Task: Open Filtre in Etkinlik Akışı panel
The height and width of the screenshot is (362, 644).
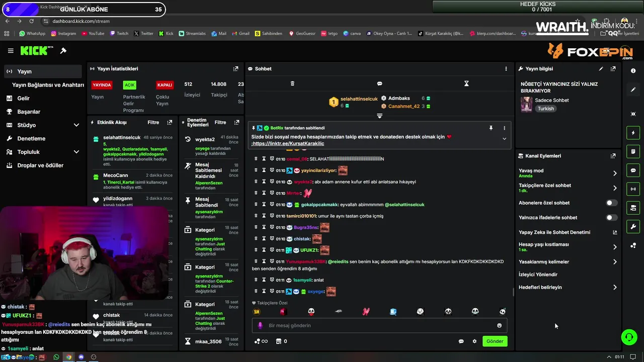Action: pyautogui.click(x=153, y=122)
